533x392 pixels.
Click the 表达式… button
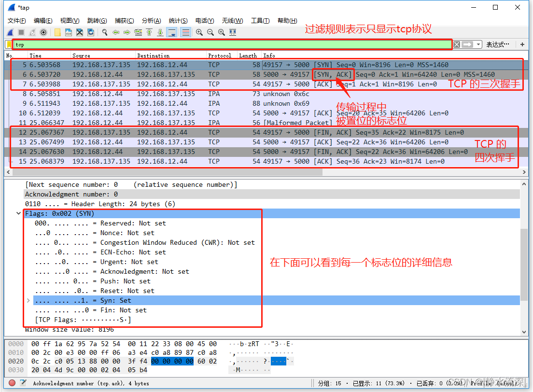498,44
